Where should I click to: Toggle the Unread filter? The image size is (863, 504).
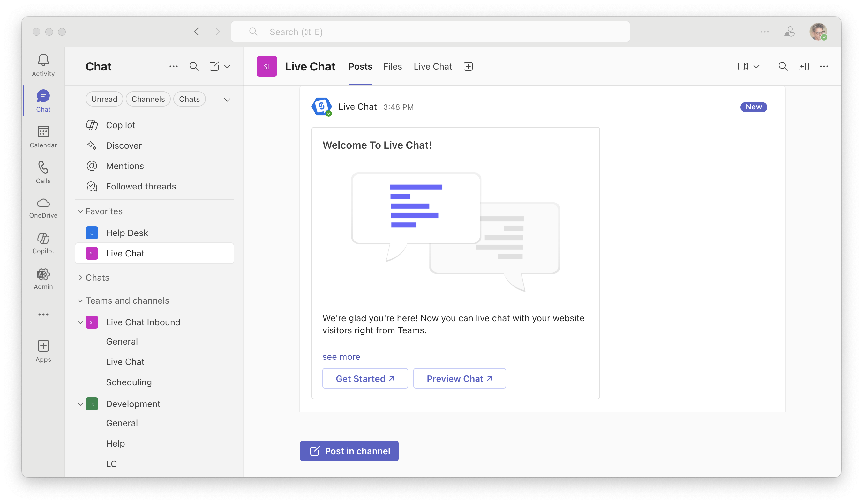point(104,99)
